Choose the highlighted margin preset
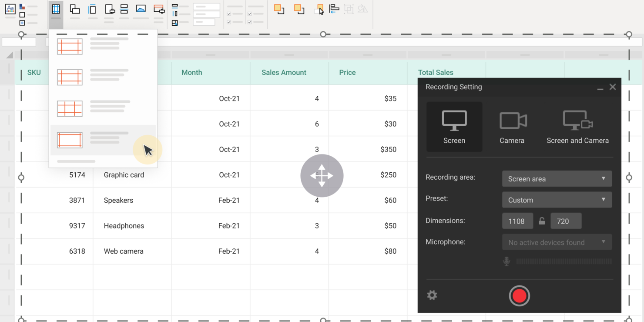The image size is (644, 322). point(103,140)
